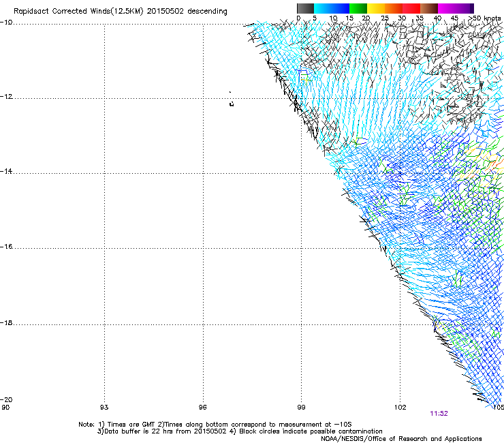Click the 99 longitude axis label
This screenshot has width=504, height=443.
[x=301, y=408]
